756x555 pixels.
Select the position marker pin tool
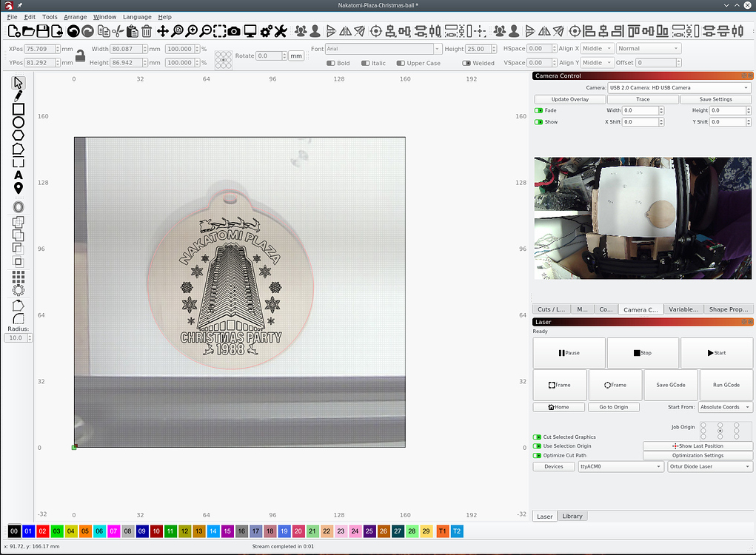[19, 189]
